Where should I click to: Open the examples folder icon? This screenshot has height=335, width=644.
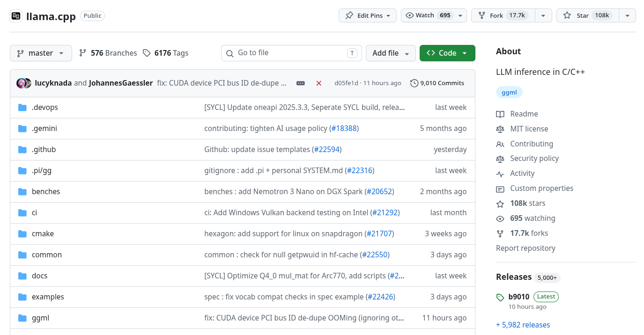pos(22,297)
